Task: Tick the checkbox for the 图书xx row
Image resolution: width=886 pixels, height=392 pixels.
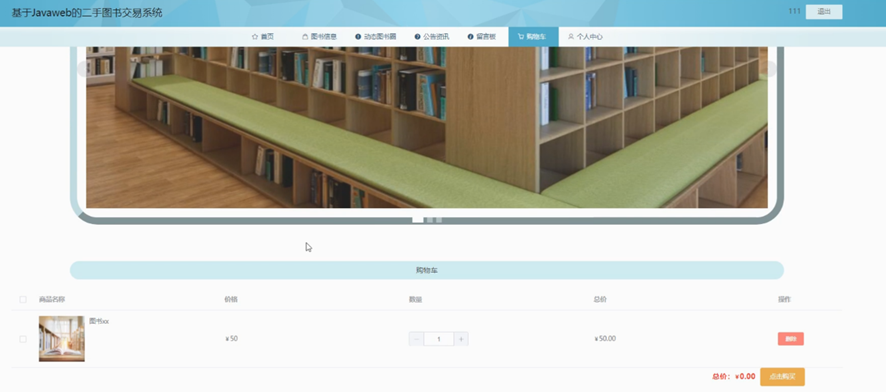Action: [23, 339]
